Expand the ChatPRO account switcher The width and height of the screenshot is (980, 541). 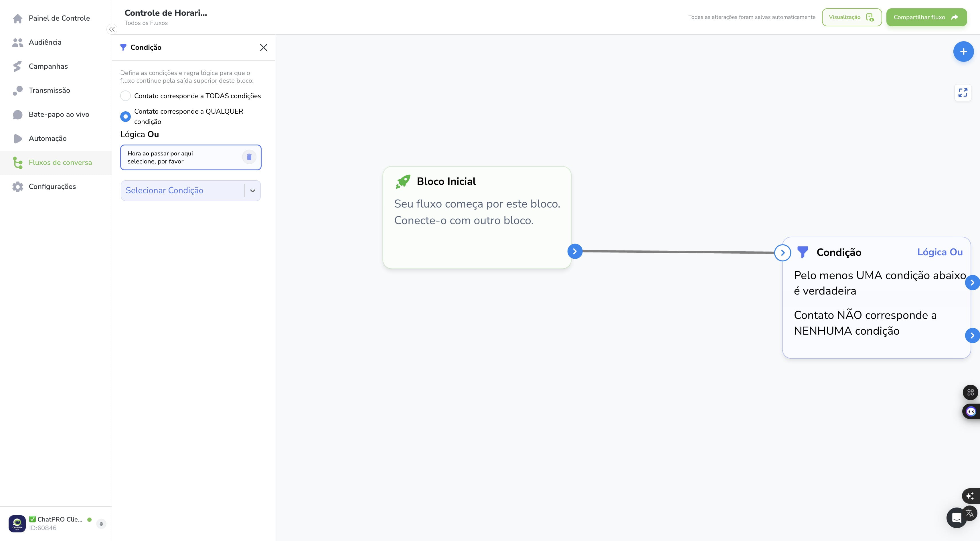pos(101,524)
